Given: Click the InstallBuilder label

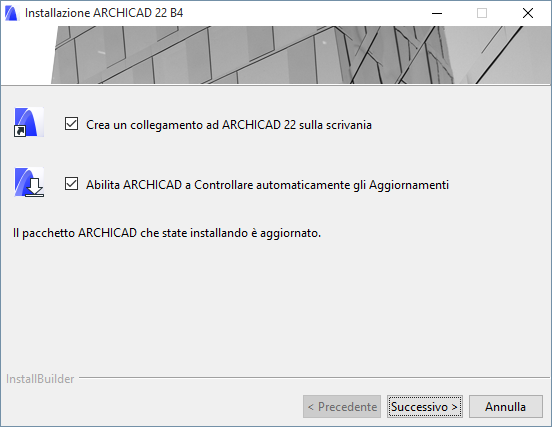Looking at the screenshot, I should 40,379.
